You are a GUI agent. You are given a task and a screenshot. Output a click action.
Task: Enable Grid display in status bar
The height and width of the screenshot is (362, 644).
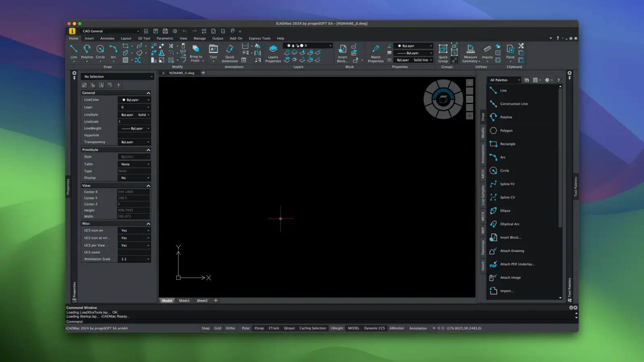click(218, 328)
